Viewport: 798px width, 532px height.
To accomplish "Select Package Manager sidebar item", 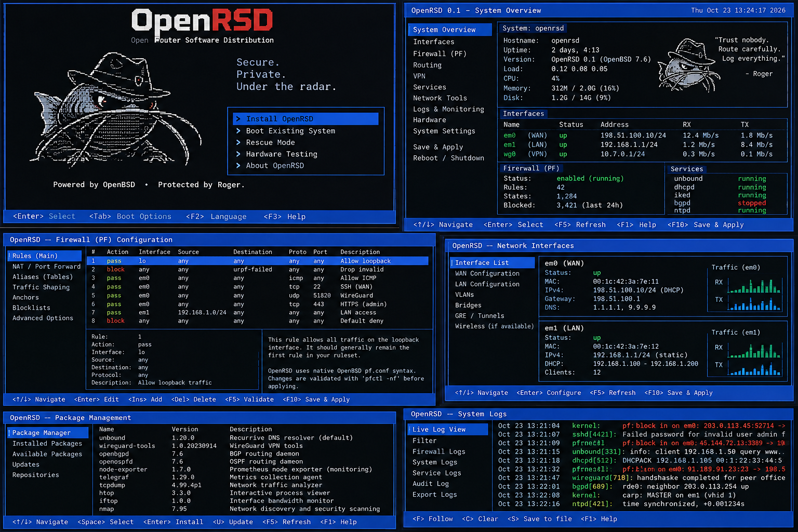I will pos(48,433).
